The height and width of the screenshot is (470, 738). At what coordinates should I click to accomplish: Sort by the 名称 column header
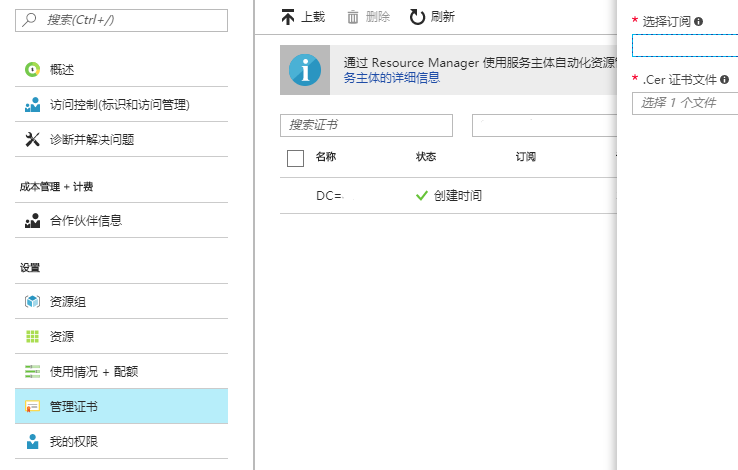click(326, 157)
